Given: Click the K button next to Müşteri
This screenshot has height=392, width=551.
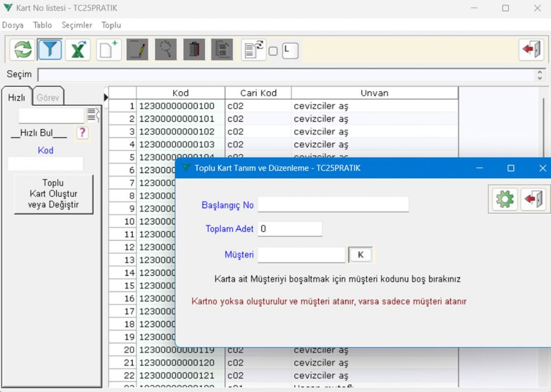Looking at the screenshot, I should coord(360,255).
